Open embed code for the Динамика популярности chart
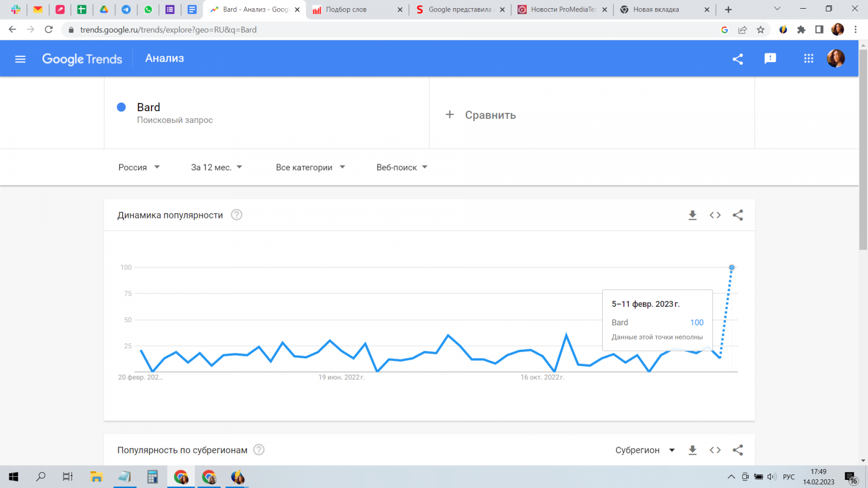Image resolution: width=868 pixels, height=488 pixels. 715,215
